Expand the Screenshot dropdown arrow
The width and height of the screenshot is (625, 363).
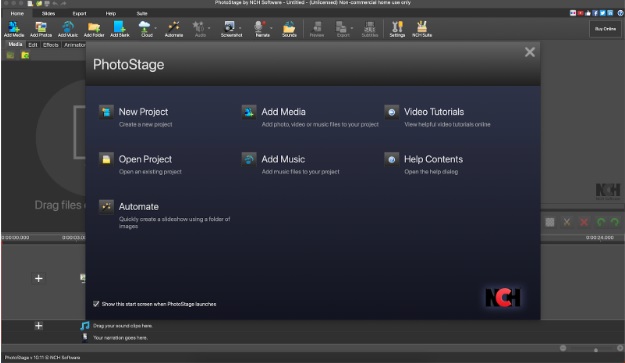tap(240, 28)
